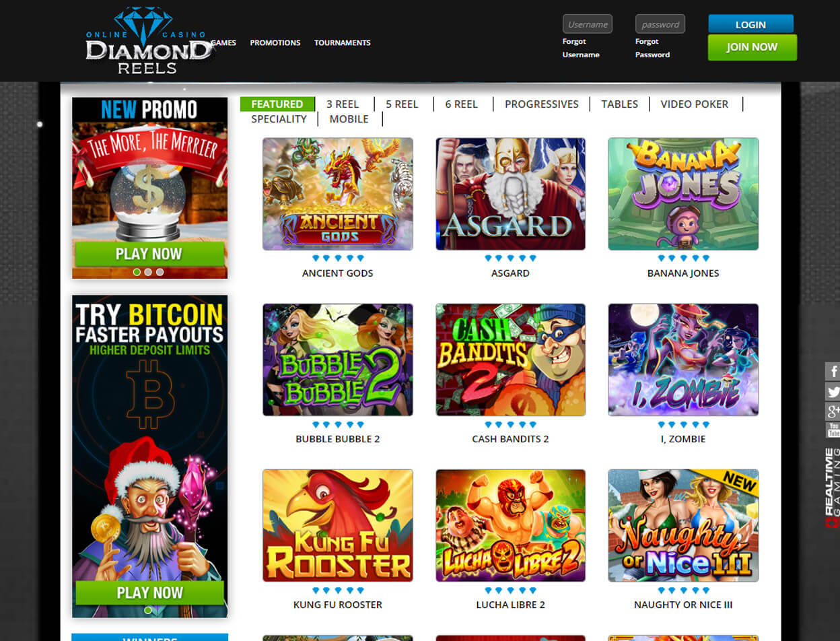
Task: Click the KUNG FU ROOSTER title text
Action: tap(338, 605)
